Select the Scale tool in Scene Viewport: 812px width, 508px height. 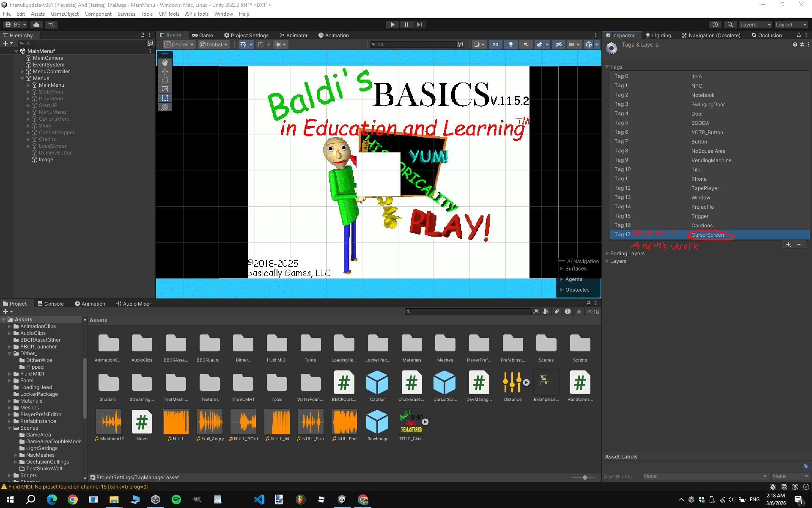pos(165,89)
